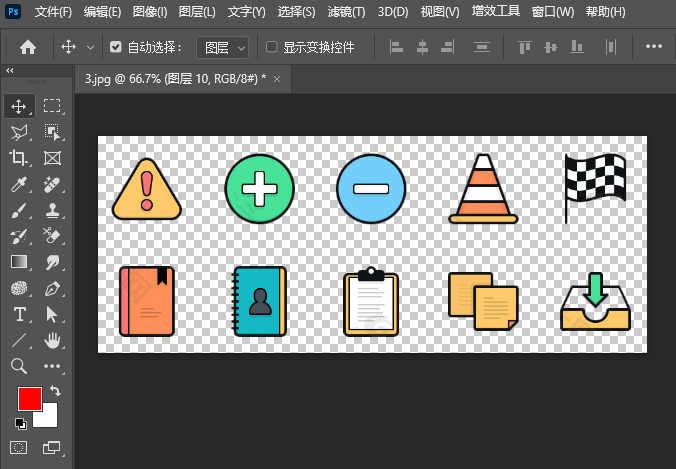This screenshot has height=469, width=676.
Task: Open the red foreground color picker
Action: point(30,399)
